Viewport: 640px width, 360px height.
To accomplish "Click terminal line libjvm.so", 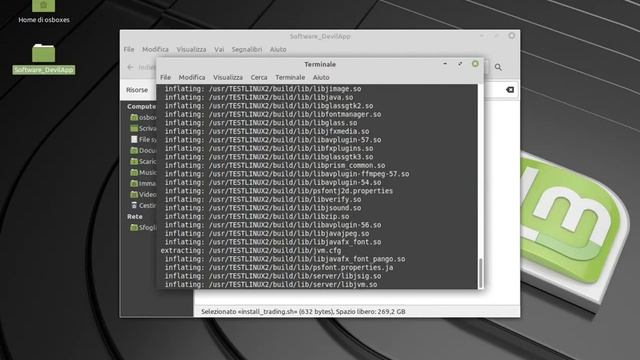I will click(x=271, y=284).
